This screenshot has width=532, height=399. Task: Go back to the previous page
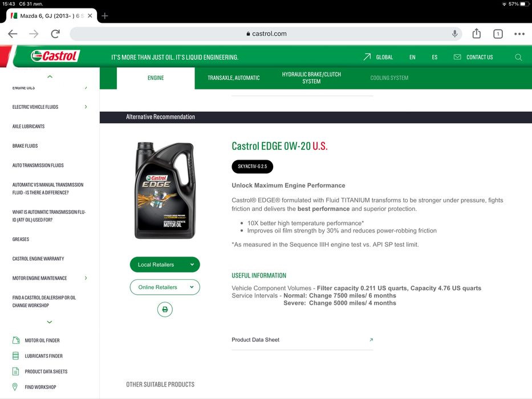coord(13,34)
